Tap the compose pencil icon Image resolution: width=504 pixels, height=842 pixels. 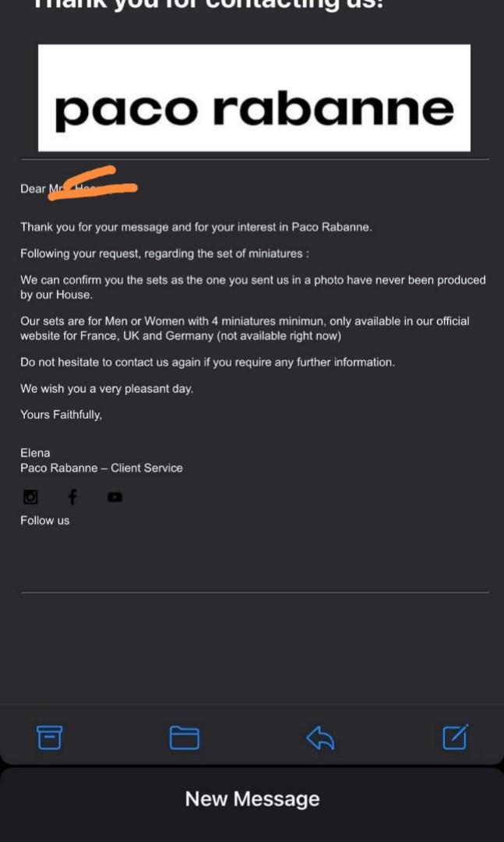click(455, 737)
